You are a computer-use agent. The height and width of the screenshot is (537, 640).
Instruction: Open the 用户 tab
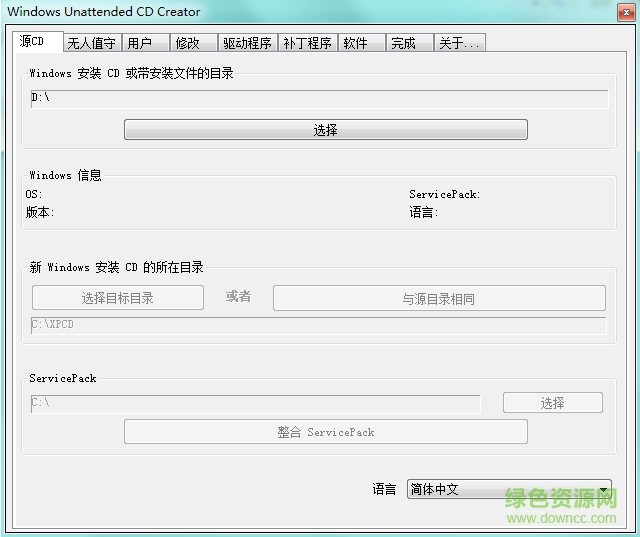pos(146,42)
